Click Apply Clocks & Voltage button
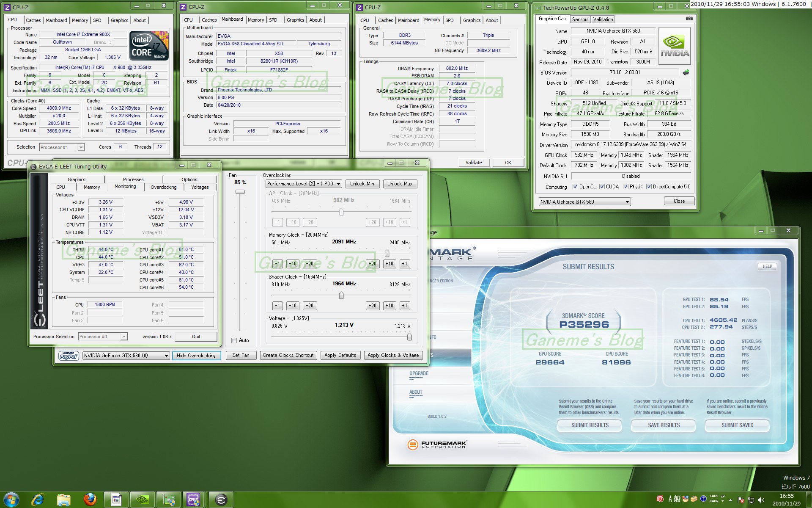 coord(393,355)
